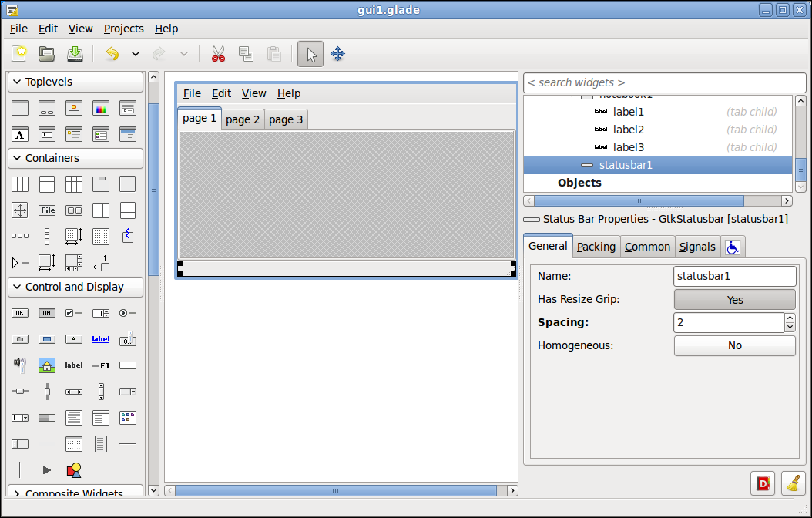Pick the Volume Button speaker icon
The image size is (812, 518).
pos(20,365)
